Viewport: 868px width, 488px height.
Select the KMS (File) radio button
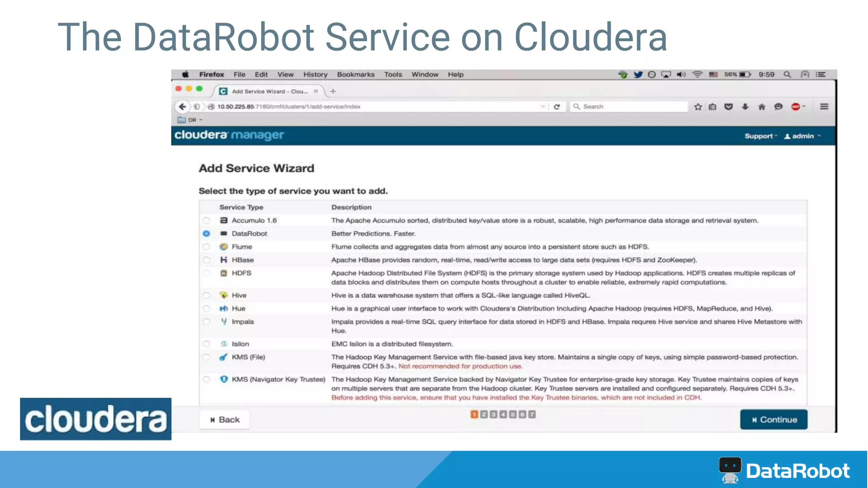(206, 357)
